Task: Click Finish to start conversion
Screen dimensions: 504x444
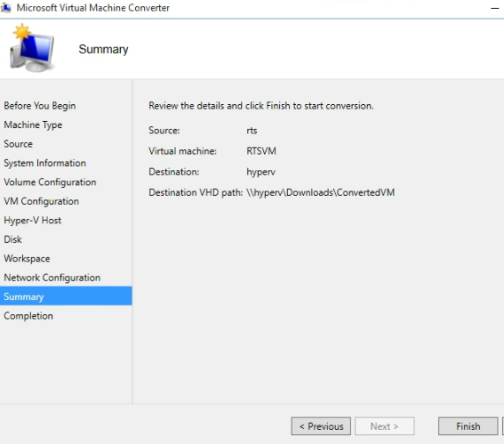Action: tap(468, 426)
